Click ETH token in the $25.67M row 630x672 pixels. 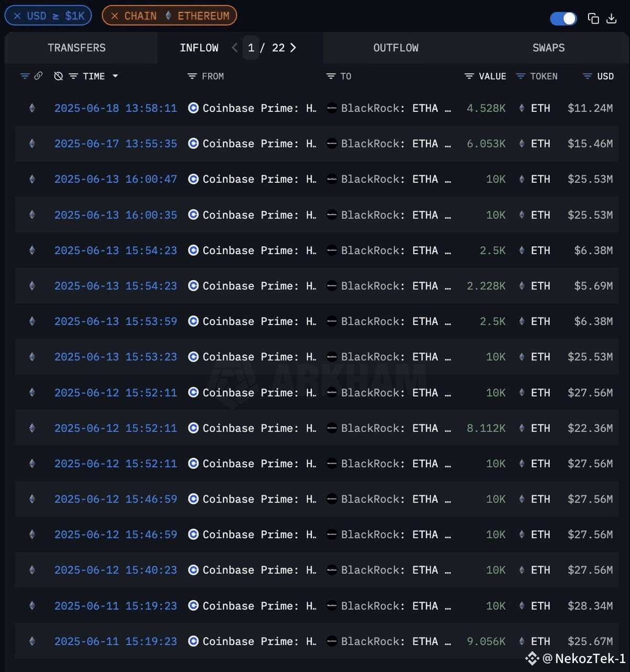point(535,642)
